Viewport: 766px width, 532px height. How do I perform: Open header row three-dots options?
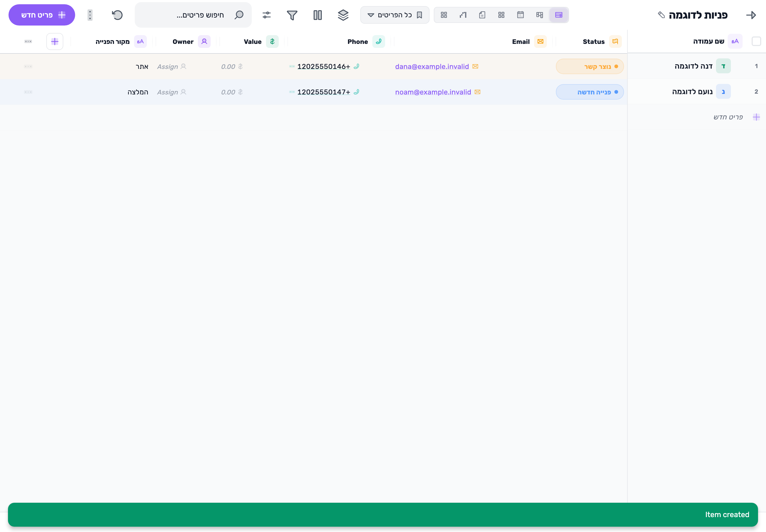(28, 41)
